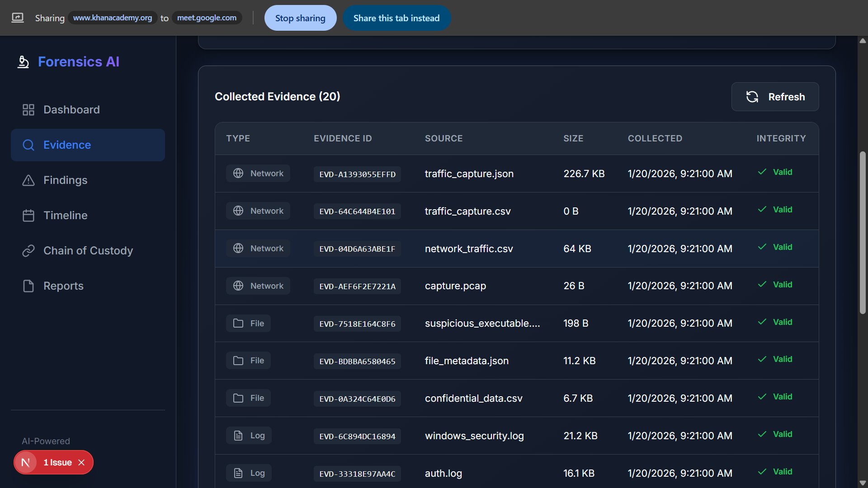The width and height of the screenshot is (868, 488).
Task: Select evidence ID EVD-04D6A63ABE1F
Action: (357, 249)
